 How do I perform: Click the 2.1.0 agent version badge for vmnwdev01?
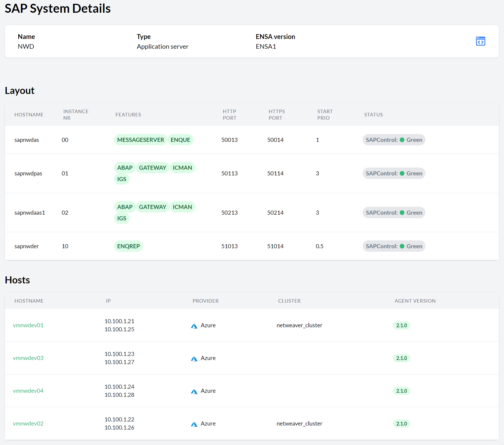point(401,325)
